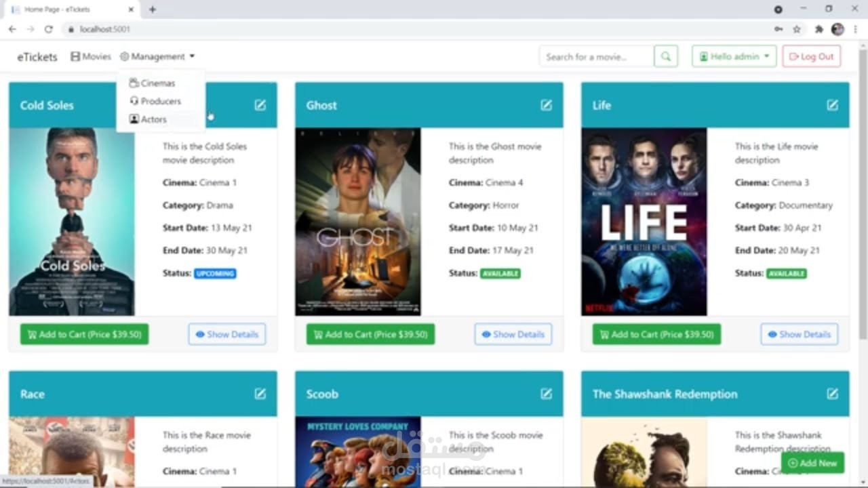Click the 'Category: Horror' text
Image resolution: width=868 pixels, height=488 pixels.
click(484, 205)
